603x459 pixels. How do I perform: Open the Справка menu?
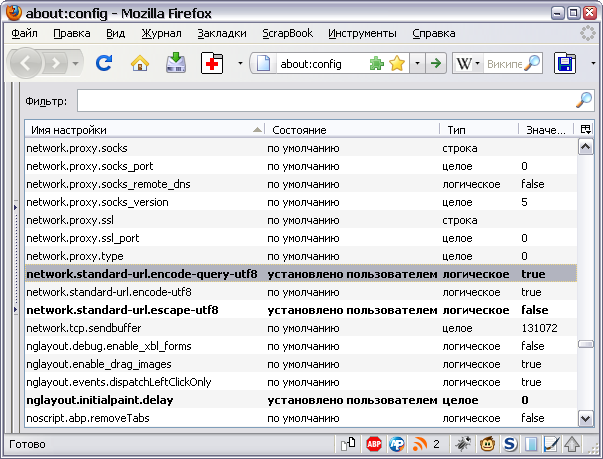[434, 33]
